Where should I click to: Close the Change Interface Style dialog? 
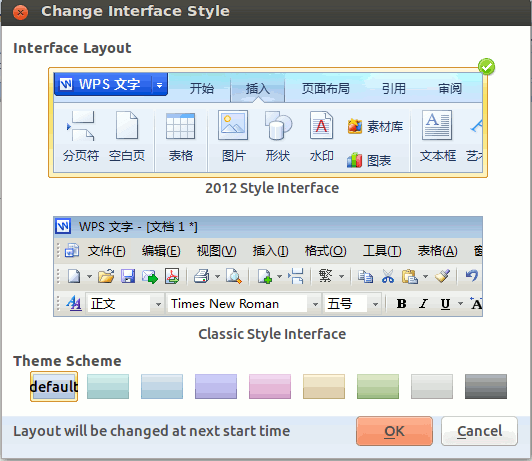coord(20,13)
